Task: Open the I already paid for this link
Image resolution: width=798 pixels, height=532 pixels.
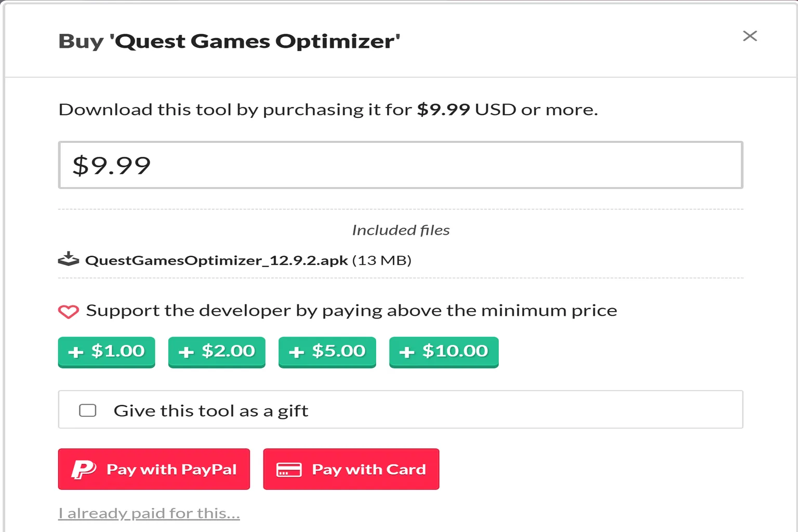Action: click(x=149, y=512)
